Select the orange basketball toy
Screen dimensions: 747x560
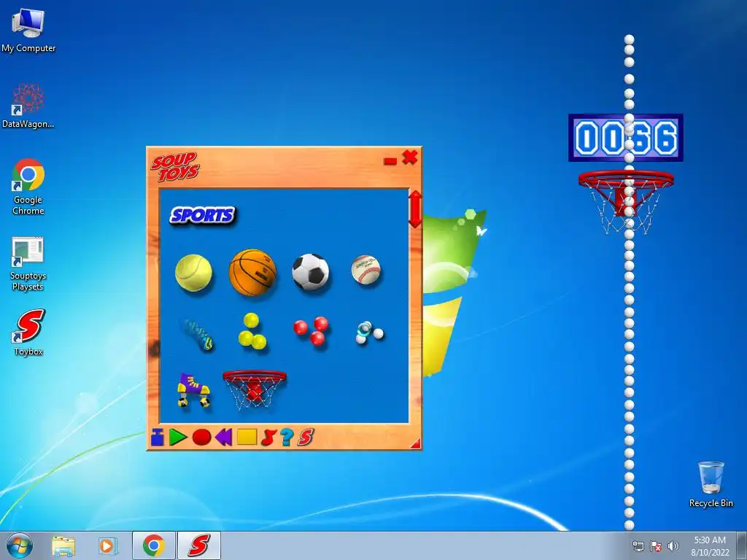click(252, 273)
